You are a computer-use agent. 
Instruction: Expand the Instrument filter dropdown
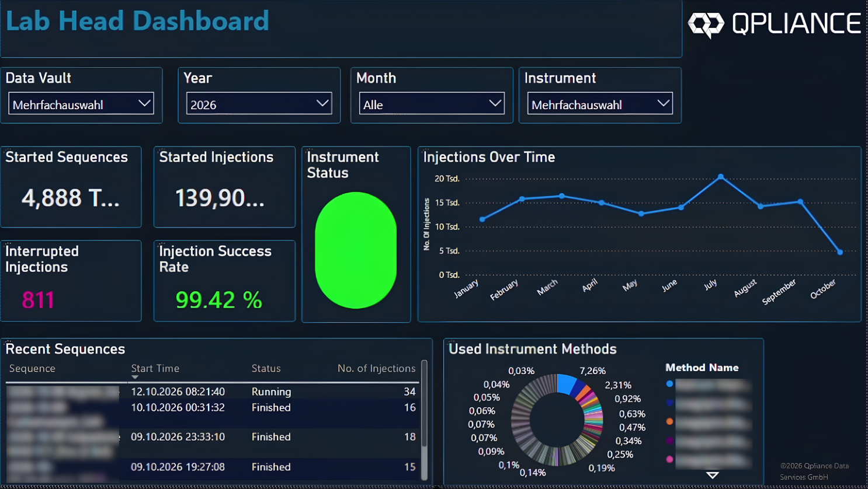pos(600,104)
